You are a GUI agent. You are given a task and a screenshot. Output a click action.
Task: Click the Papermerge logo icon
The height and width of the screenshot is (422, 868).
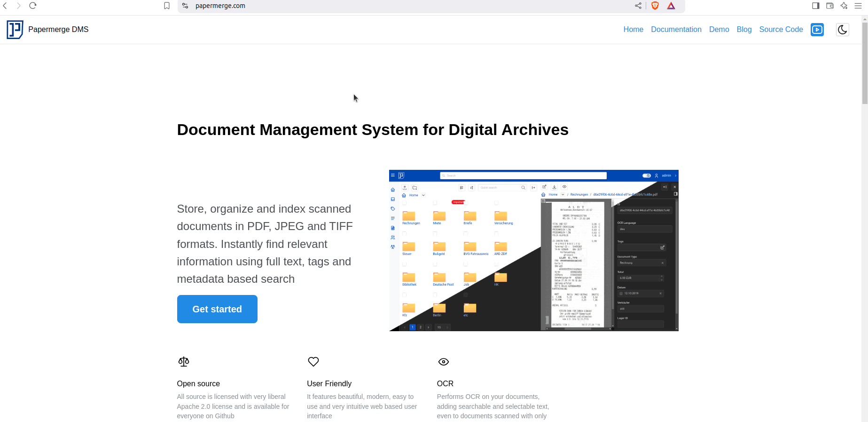pos(15,30)
